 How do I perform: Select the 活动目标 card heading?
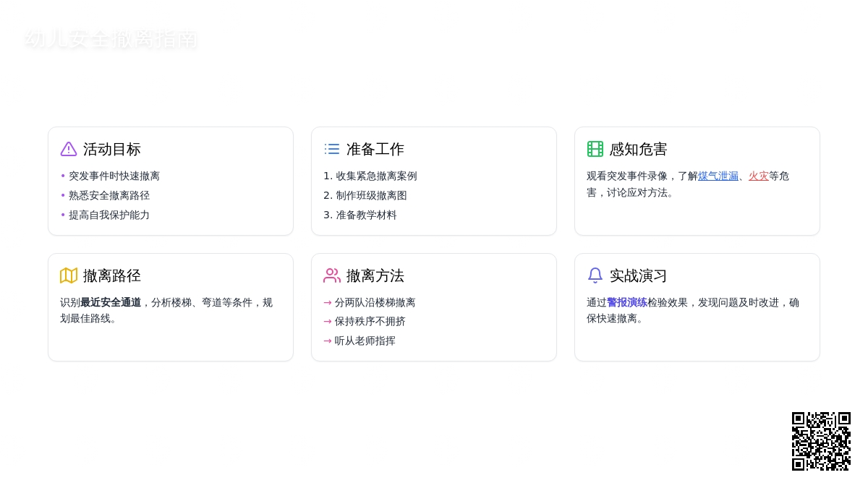click(x=111, y=149)
